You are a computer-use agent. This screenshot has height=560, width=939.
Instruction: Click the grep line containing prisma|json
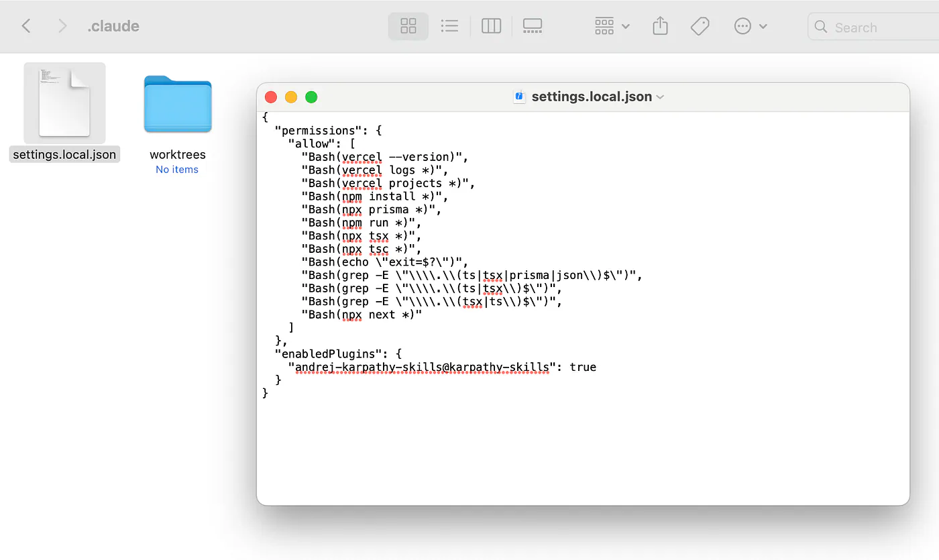472,276
